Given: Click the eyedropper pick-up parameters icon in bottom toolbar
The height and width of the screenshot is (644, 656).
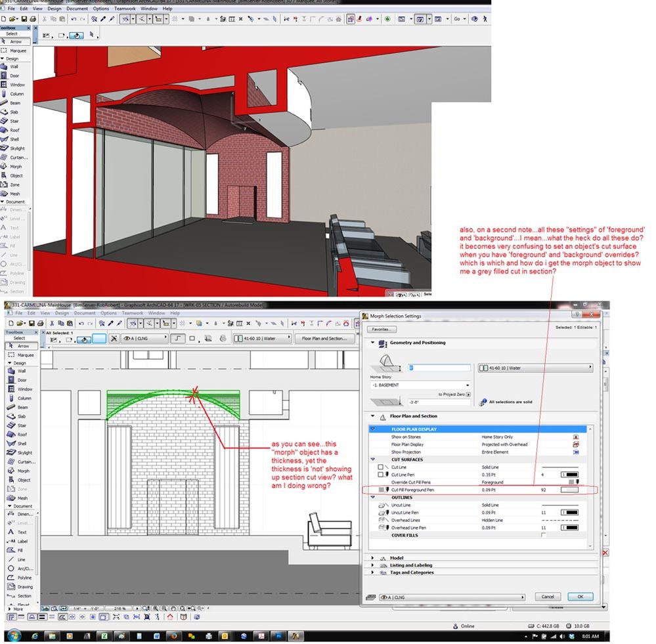Looking at the screenshot, I should pos(110,323).
